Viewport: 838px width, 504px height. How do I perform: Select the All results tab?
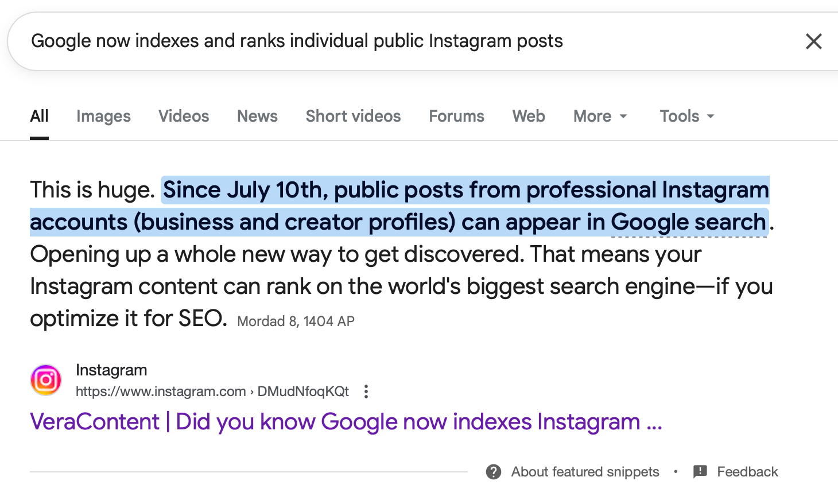click(39, 117)
